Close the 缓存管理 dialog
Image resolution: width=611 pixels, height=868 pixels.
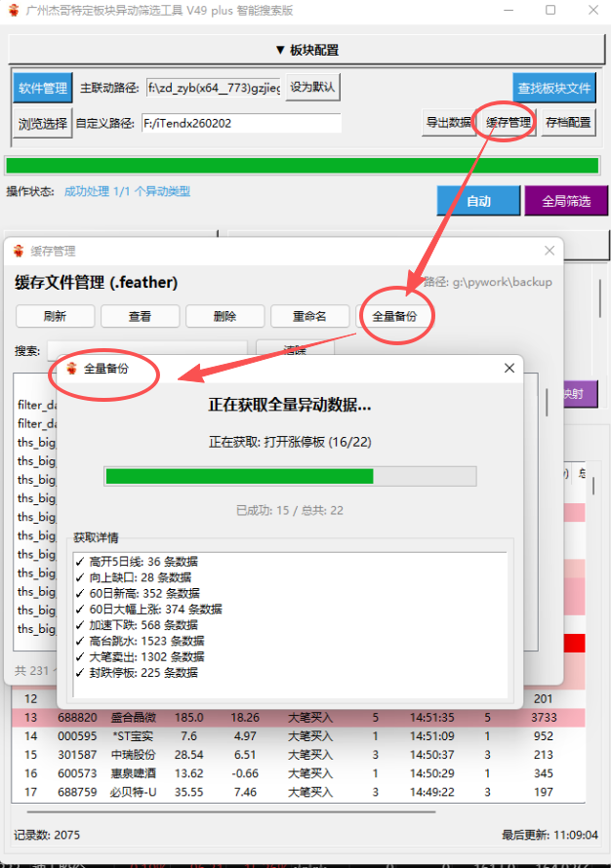549,251
